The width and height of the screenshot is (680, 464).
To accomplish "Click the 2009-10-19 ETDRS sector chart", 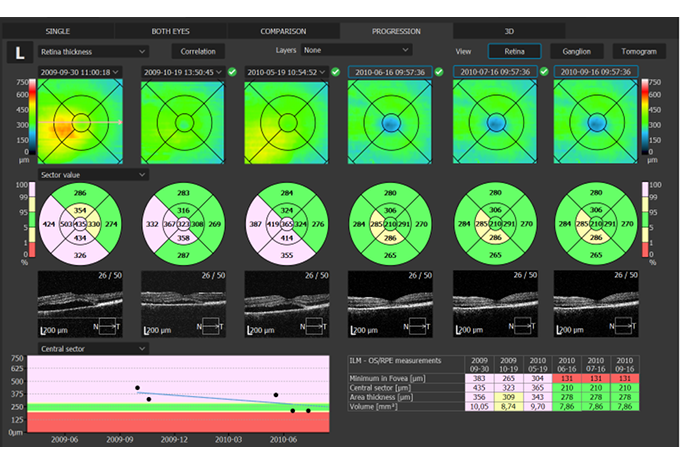I will coord(183,224).
